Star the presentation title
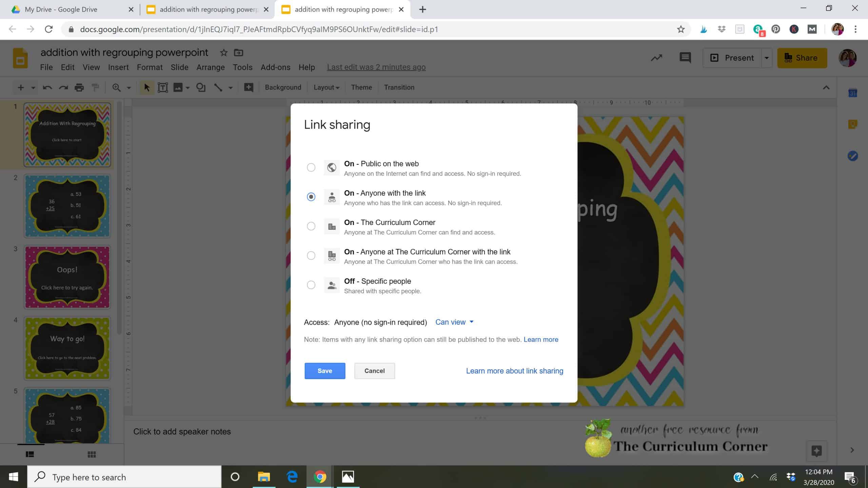 coord(223,53)
